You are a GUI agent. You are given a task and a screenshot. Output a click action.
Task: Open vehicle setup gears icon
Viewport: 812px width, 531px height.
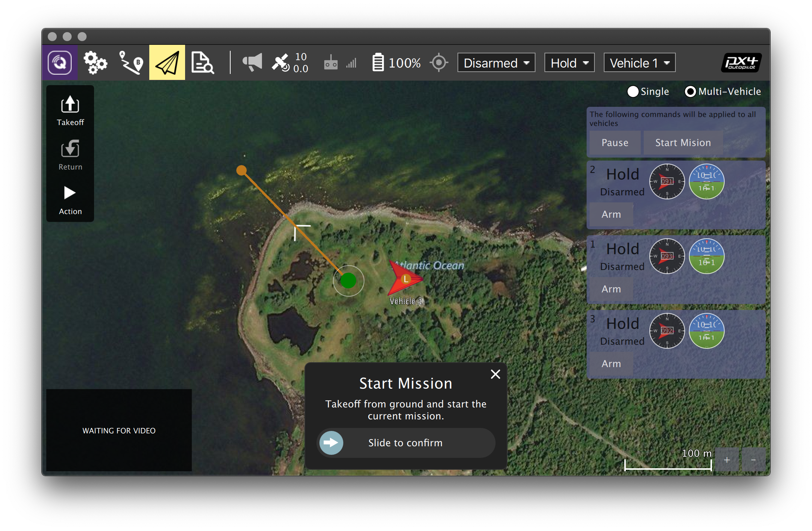coord(95,63)
